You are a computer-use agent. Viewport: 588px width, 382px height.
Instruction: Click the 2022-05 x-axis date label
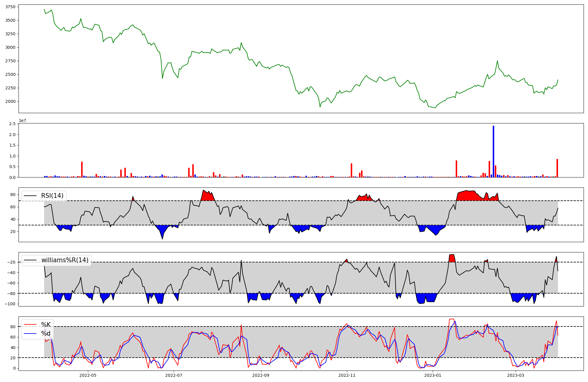88,375
